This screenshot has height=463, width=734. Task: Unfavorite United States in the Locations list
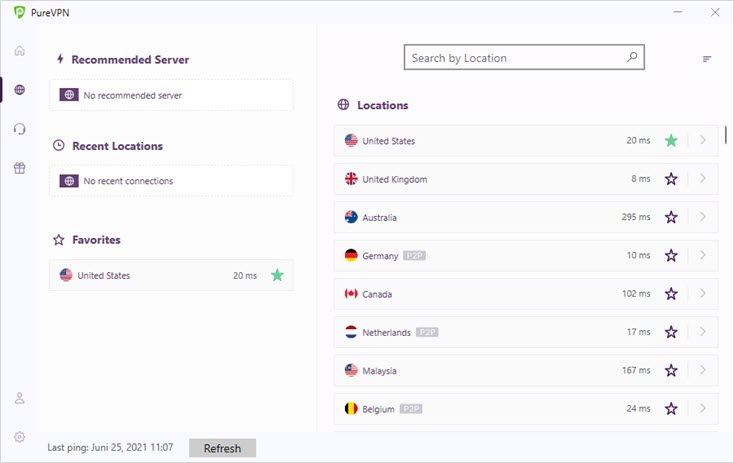point(671,140)
